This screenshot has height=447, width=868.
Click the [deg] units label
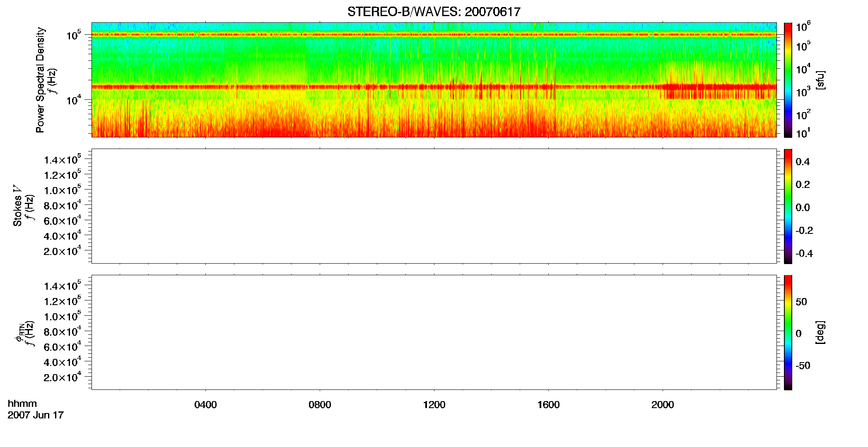point(820,332)
